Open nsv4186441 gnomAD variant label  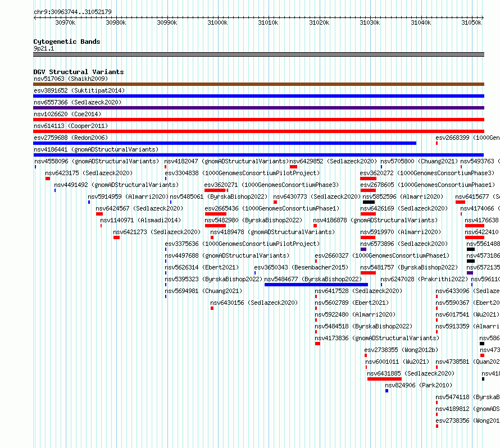pyautogui.click(x=96, y=149)
